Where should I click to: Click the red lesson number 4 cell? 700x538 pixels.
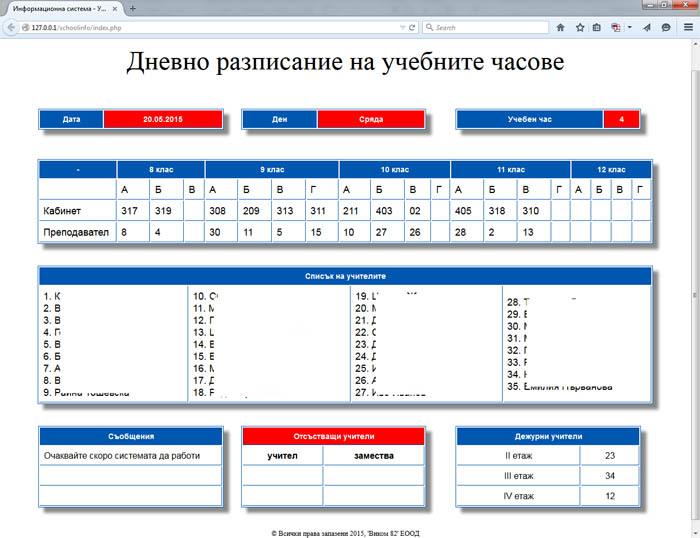pyautogui.click(x=621, y=119)
